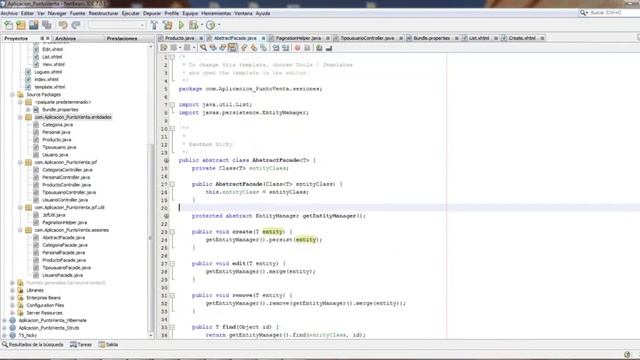Run the project with the green play icon

(181, 25)
